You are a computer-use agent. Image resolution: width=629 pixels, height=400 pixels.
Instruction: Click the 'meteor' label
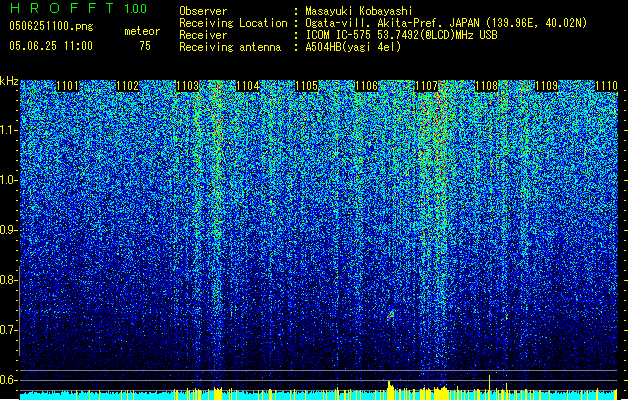142,31
